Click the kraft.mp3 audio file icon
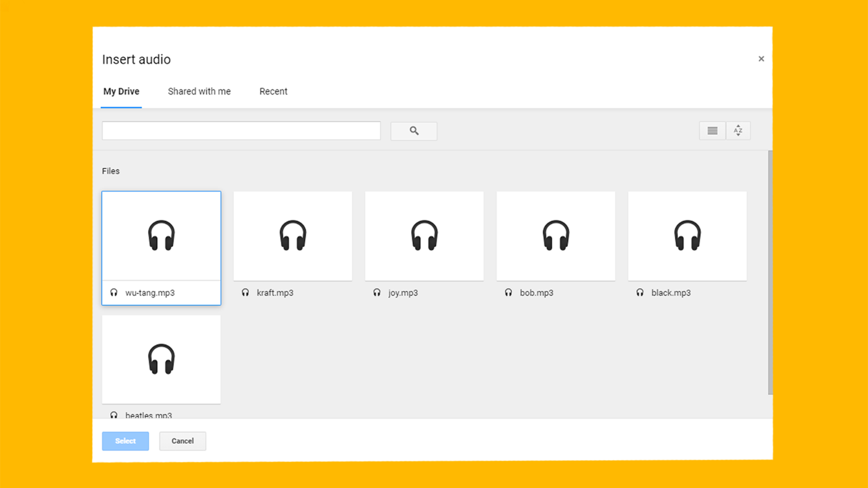Viewport: 868px width, 488px height. [292, 235]
